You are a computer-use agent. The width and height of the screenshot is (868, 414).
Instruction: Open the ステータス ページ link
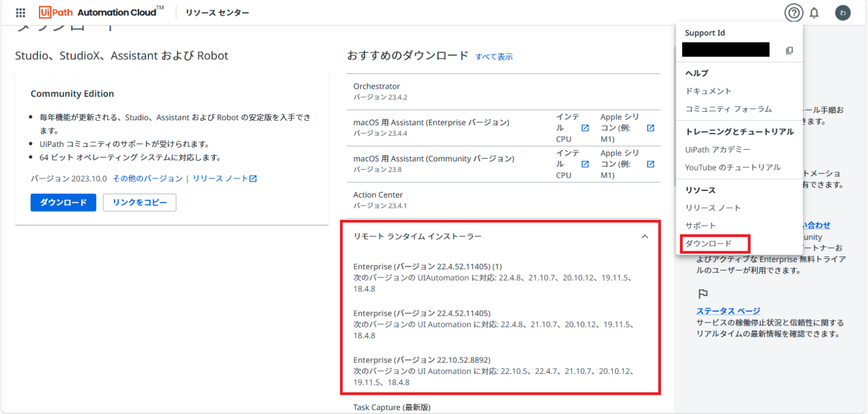(729, 310)
